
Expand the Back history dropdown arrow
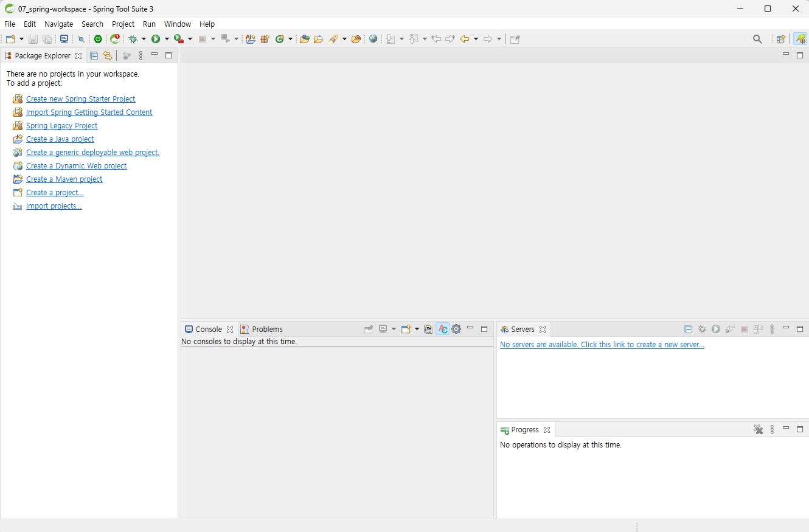click(x=476, y=39)
